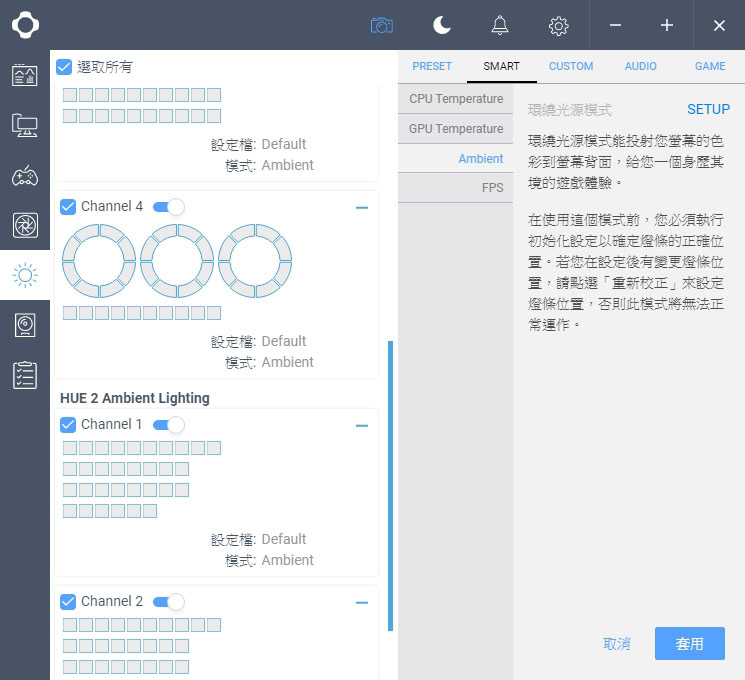Click the NZXT CAM logo icon
Screen dimensions: 745x680
[25, 25]
